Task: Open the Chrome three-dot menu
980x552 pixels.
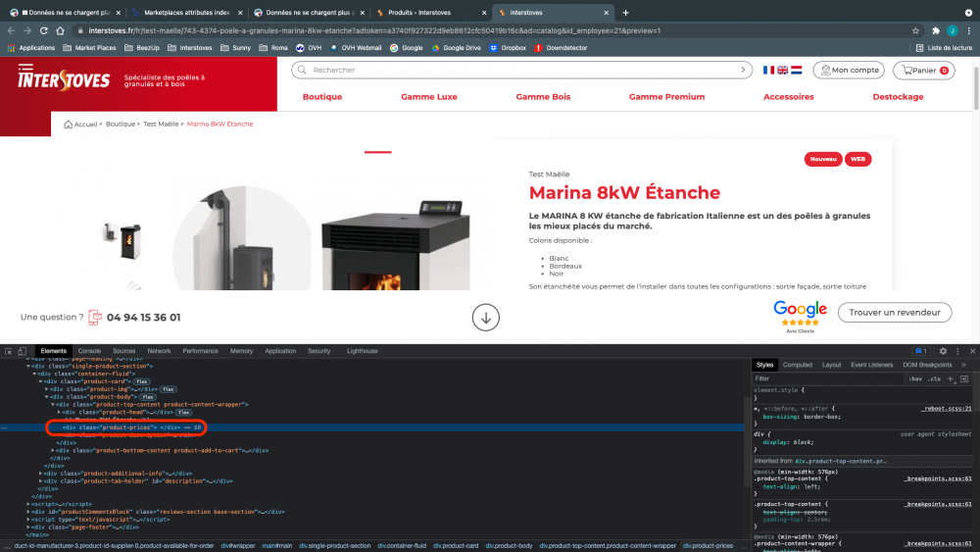Action: coord(969,30)
